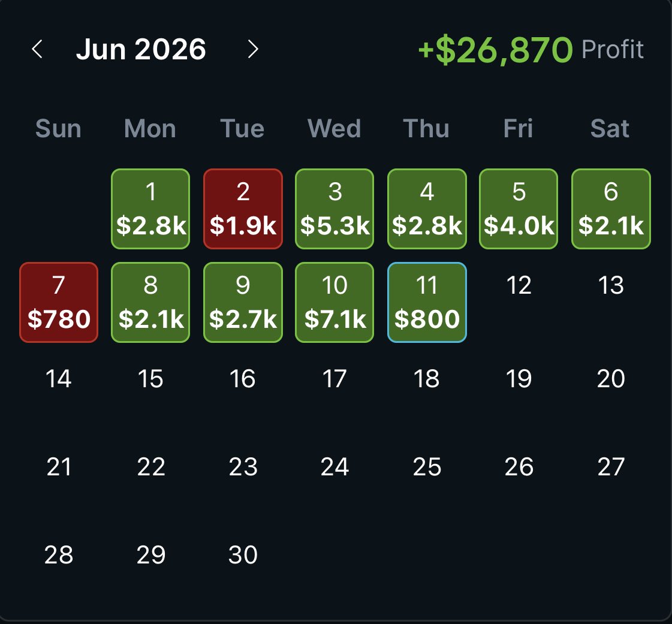Screen dimensions: 672x624
Task: Select empty day 12
Action: tap(519, 285)
